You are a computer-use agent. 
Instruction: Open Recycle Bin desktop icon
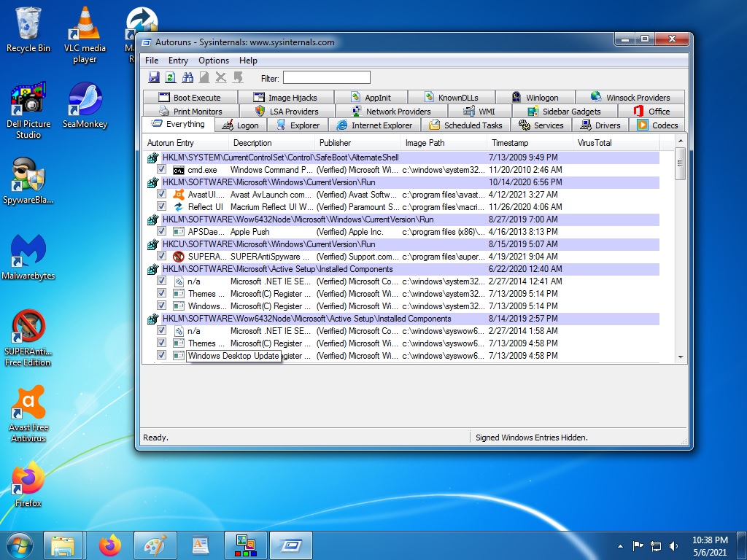coord(28,29)
